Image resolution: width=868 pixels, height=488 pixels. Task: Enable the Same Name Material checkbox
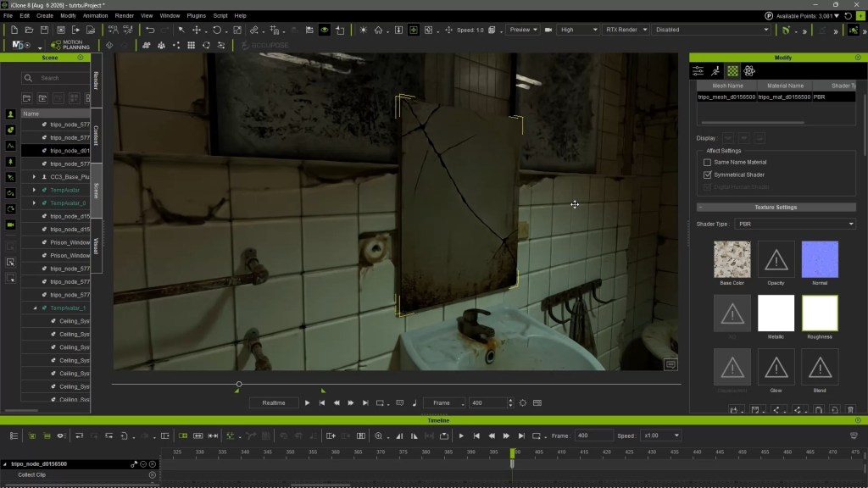707,162
